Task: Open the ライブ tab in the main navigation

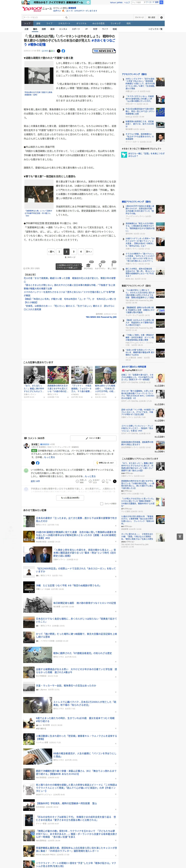Action: point(49,24)
